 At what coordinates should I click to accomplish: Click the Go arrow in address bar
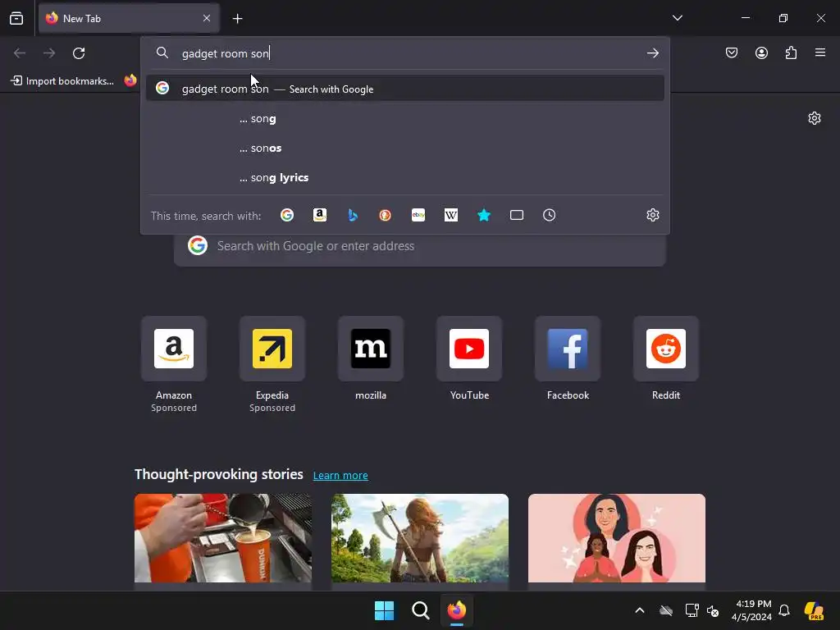click(x=652, y=53)
